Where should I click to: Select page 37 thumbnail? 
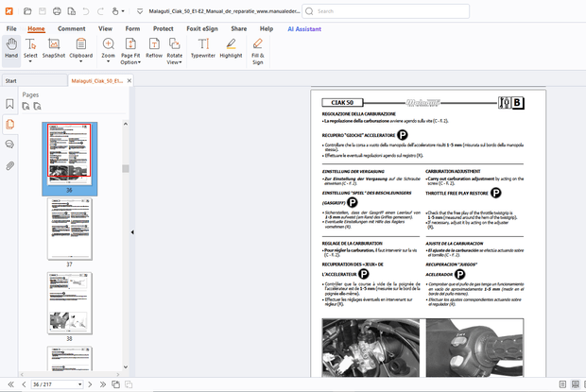click(70, 229)
